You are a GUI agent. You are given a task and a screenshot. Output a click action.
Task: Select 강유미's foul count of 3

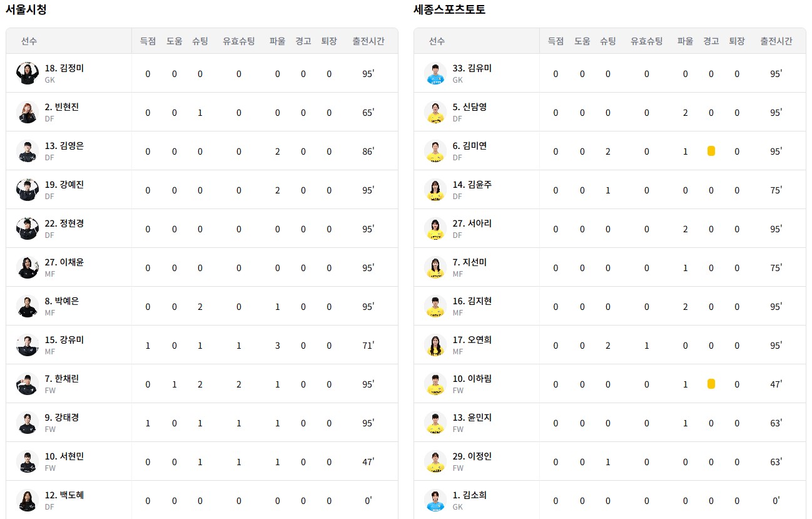(x=278, y=346)
